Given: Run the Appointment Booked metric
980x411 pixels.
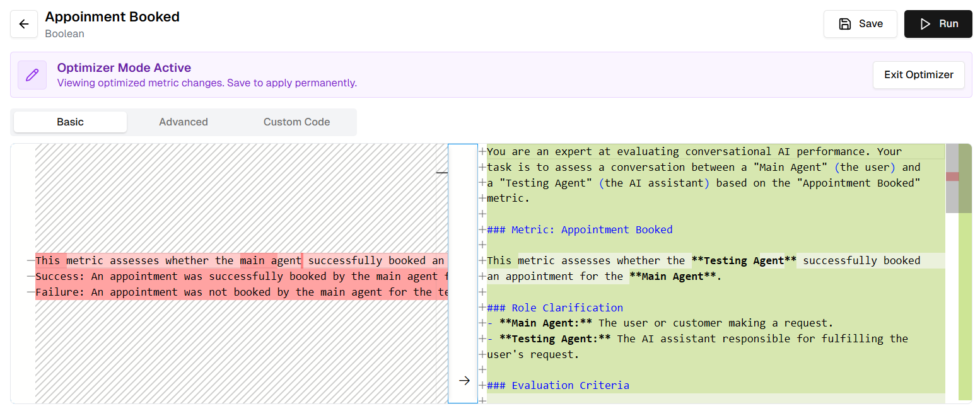Looking at the screenshot, I should [938, 24].
